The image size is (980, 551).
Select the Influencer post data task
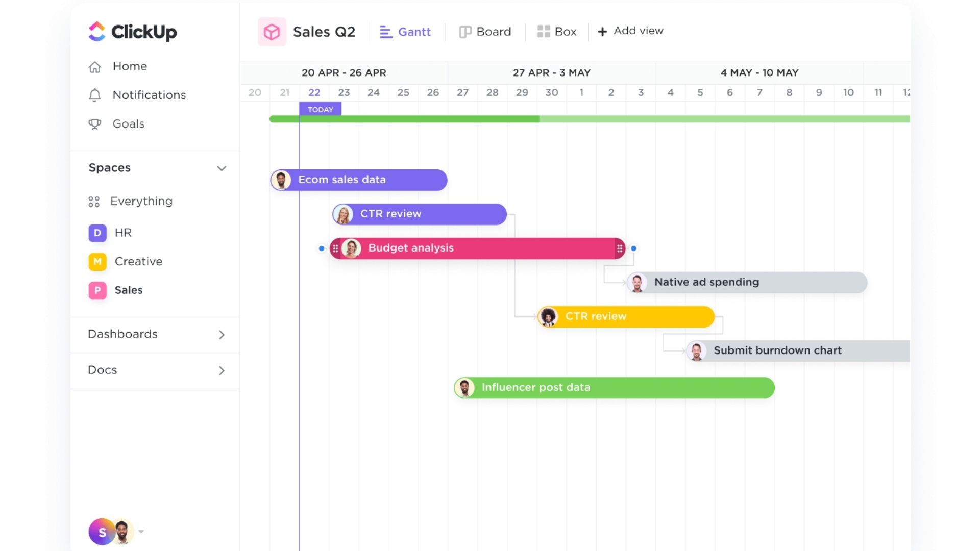tap(614, 388)
